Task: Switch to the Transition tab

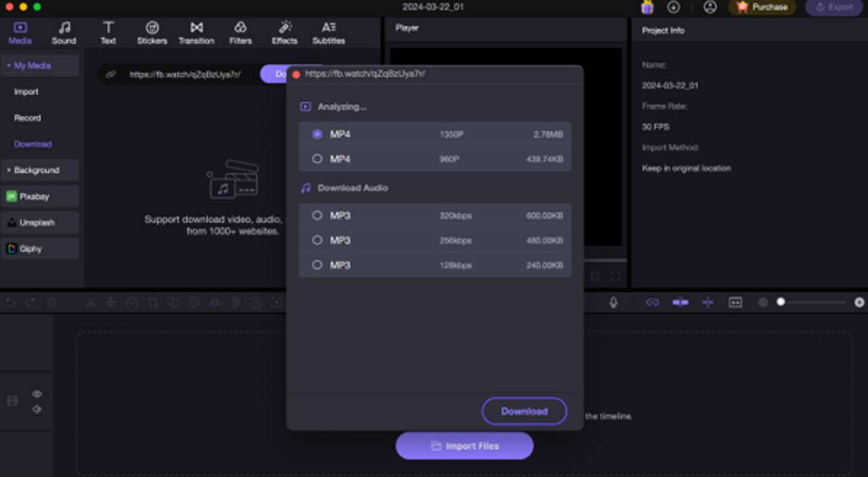Action: (196, 33)
